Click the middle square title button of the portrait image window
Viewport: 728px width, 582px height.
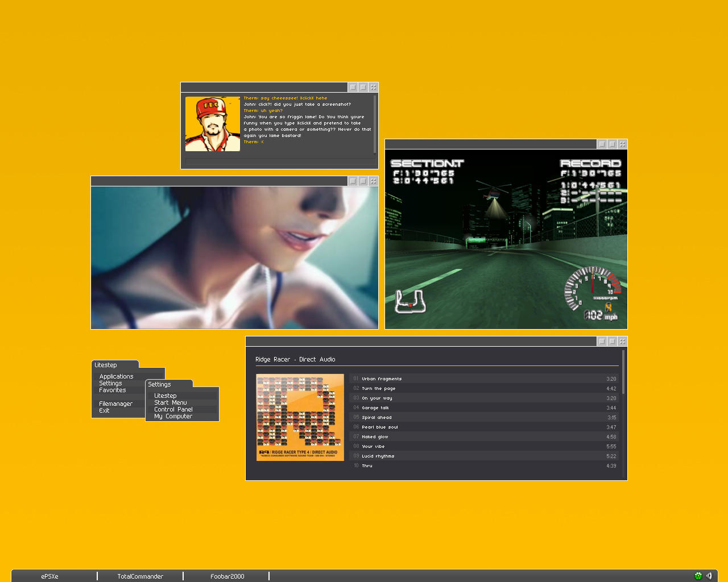363,181
